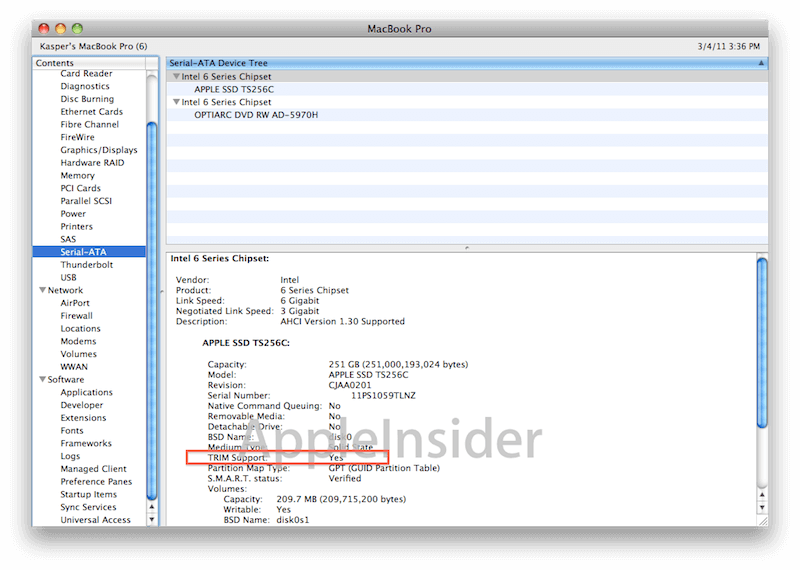Collapse the Network section triangle

point(42,290)
